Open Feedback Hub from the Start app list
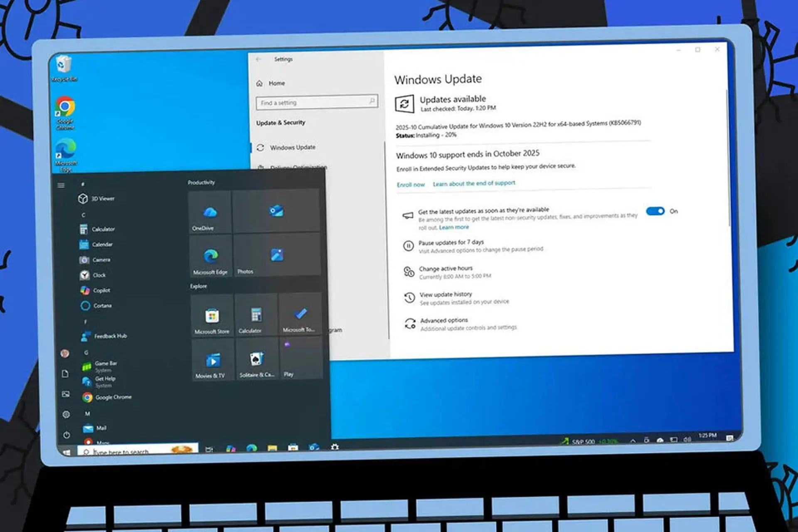 pyautogui.click(x=104, y=336)
